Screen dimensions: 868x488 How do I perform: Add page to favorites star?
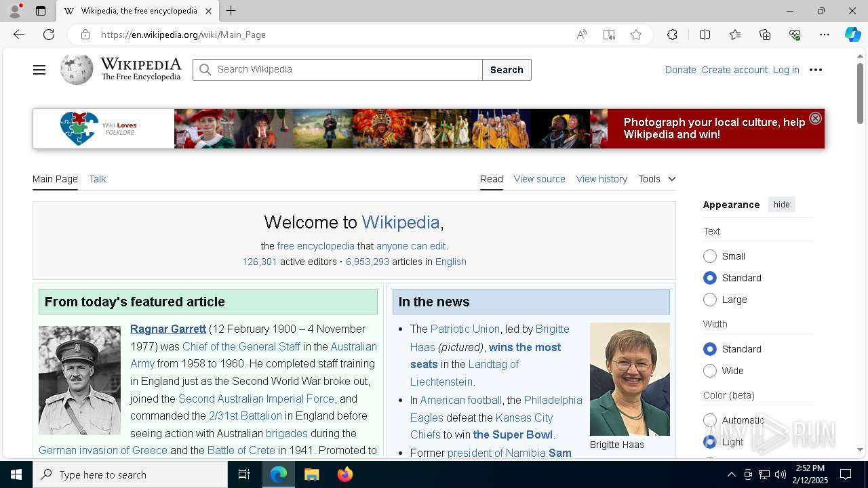(x=636, y=35)
